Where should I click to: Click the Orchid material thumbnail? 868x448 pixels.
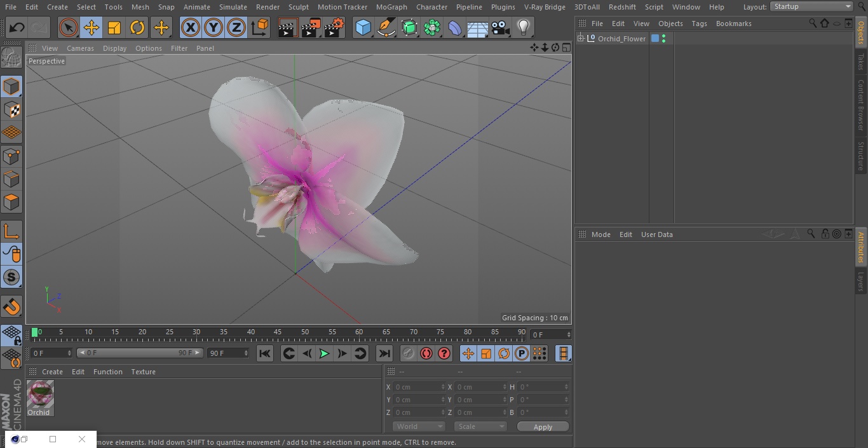(x=40, y=394)
